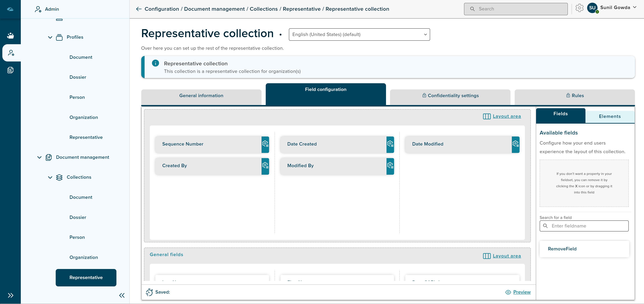Screen dimensions: 644x304
Task: Click General fields Layout area link
Action: [x=506, y=256]
